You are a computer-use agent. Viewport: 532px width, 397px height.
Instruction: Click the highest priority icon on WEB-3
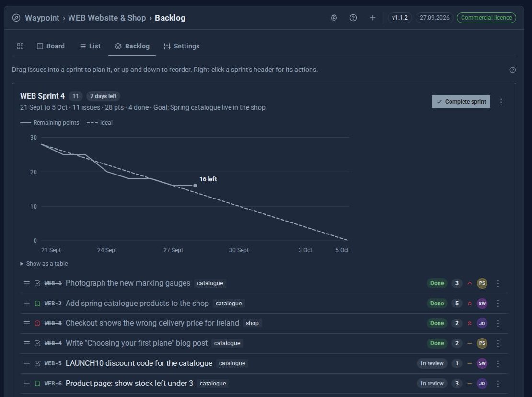pyautogui.click(x=470, y=323)
